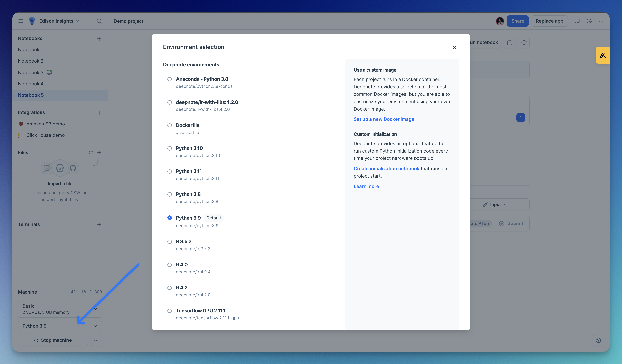Open the help question mark icon

coord(598,340)
